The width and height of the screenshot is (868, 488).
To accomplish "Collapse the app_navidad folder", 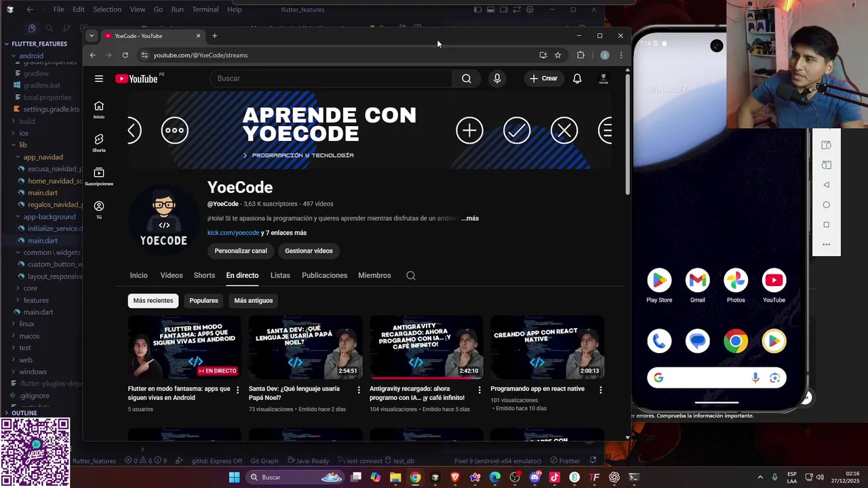I will click(43, 157).
